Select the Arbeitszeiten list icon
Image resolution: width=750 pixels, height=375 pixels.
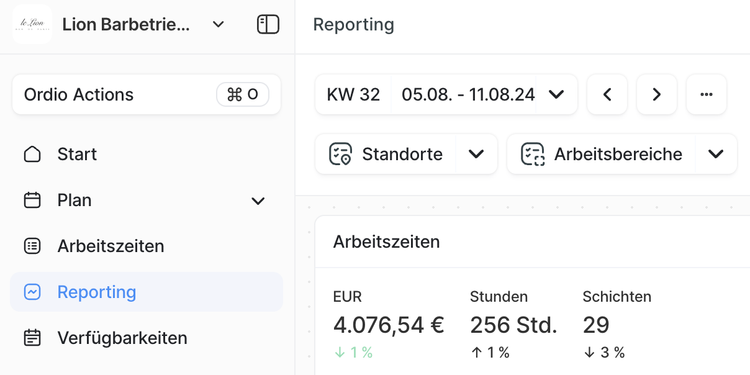(32, 246)
